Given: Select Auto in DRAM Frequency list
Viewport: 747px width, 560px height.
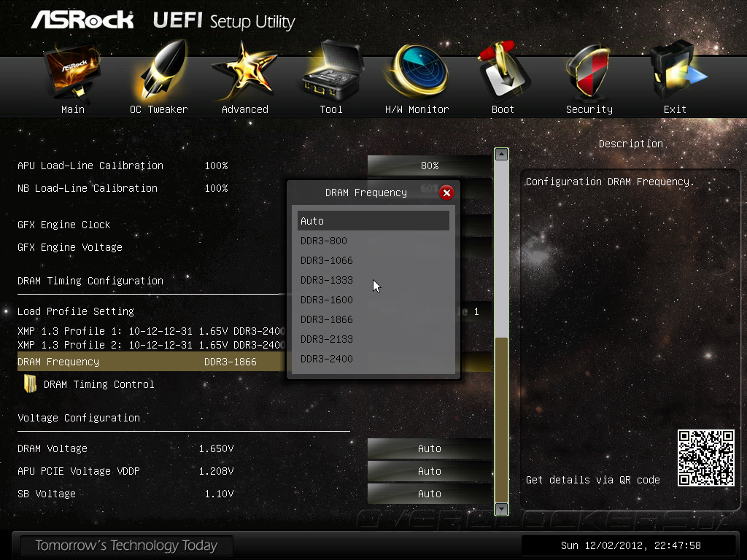Looking at the screenshot, I should point(373,221).
